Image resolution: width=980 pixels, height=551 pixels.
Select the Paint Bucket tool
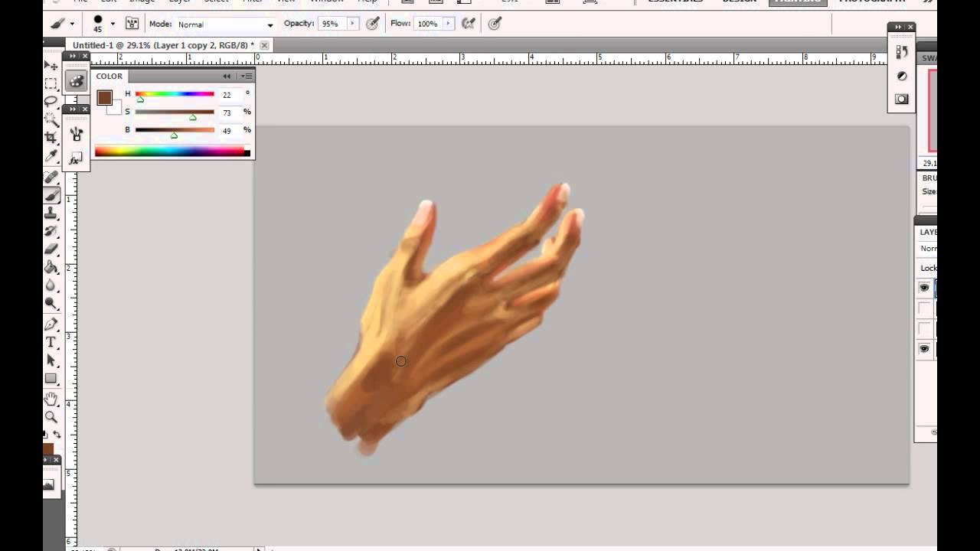pyautogui.click(x=51, y=267)
